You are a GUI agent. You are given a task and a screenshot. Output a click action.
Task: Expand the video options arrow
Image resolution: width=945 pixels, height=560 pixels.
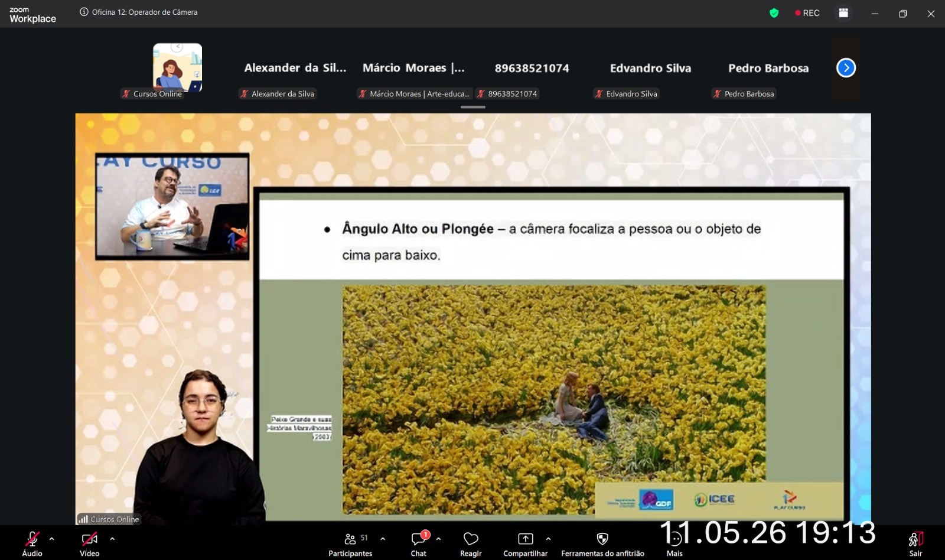pos(112,539)
